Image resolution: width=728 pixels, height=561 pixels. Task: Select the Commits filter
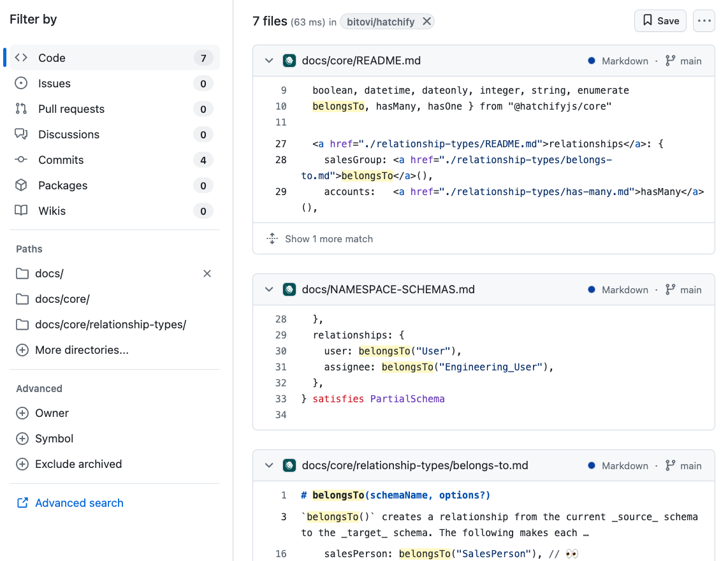[59, 159]
